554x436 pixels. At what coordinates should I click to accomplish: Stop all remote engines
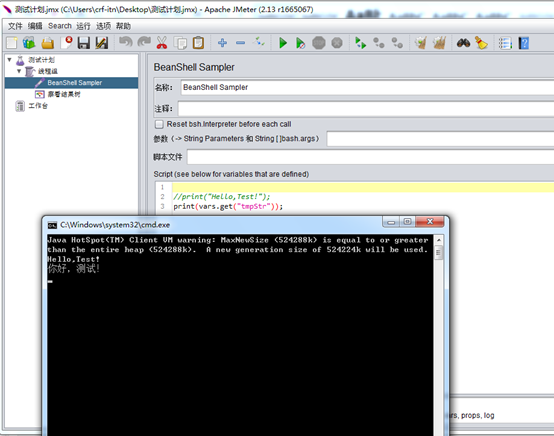click(379, 43)
